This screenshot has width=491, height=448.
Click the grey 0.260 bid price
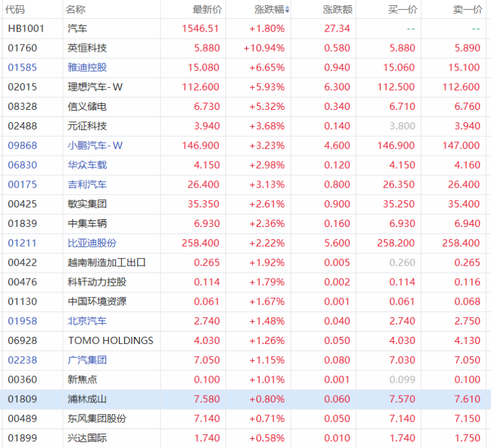[403, 262]
